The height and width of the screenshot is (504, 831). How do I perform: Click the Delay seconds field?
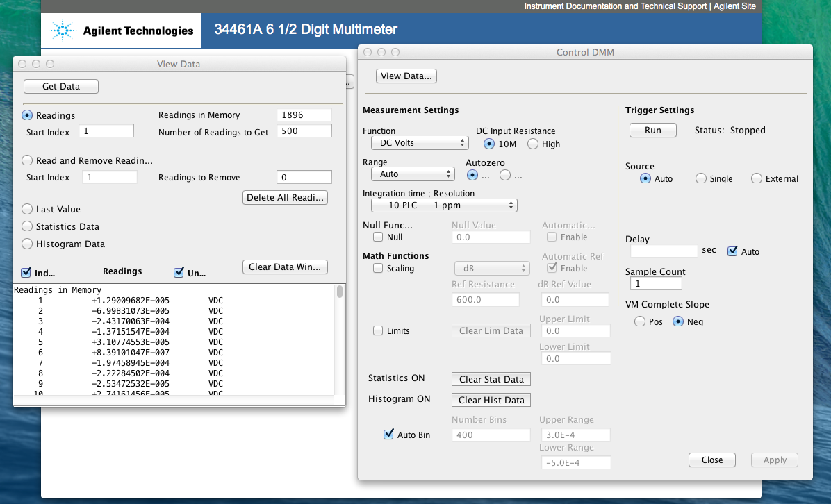click(664, 251)
